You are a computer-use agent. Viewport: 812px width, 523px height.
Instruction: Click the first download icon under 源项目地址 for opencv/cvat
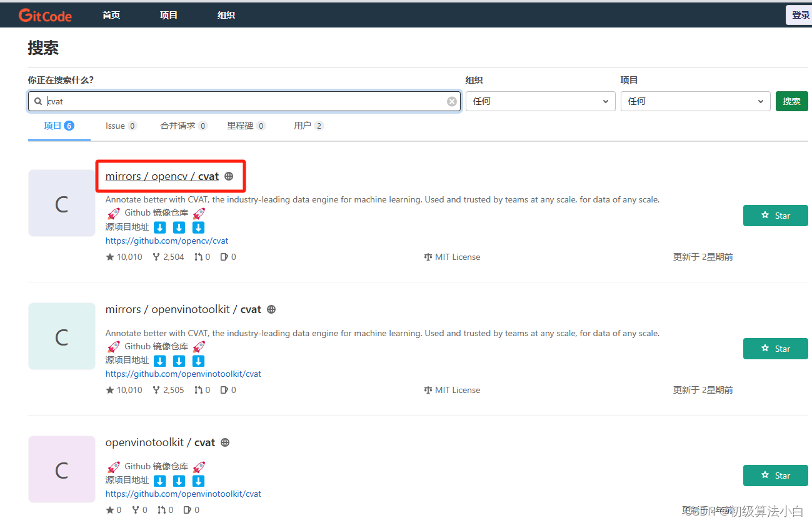(x=159, y=227)
